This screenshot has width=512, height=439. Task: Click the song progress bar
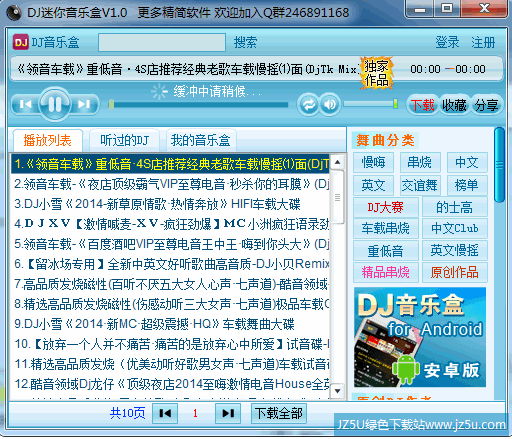click(199, 105)
